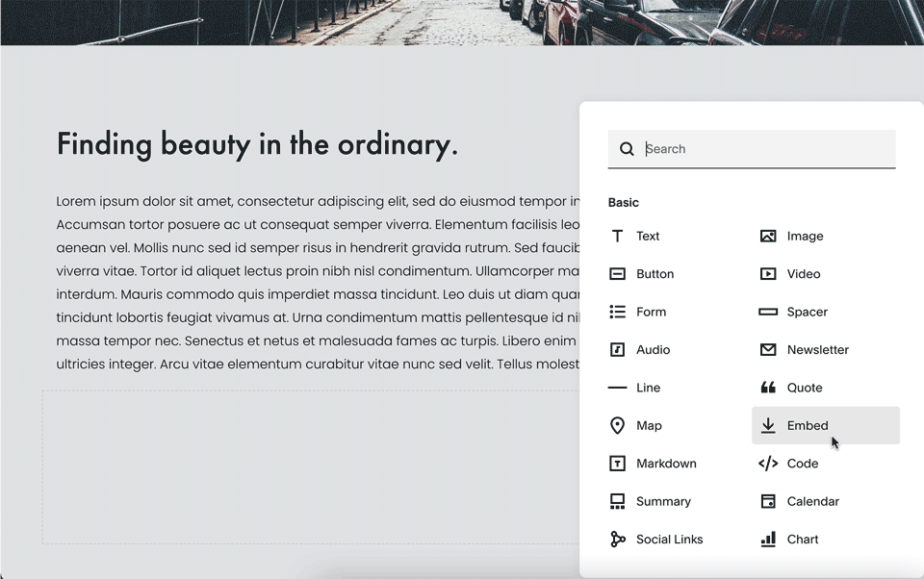
Task: Pick the Form block label
Action: [652, 312]
